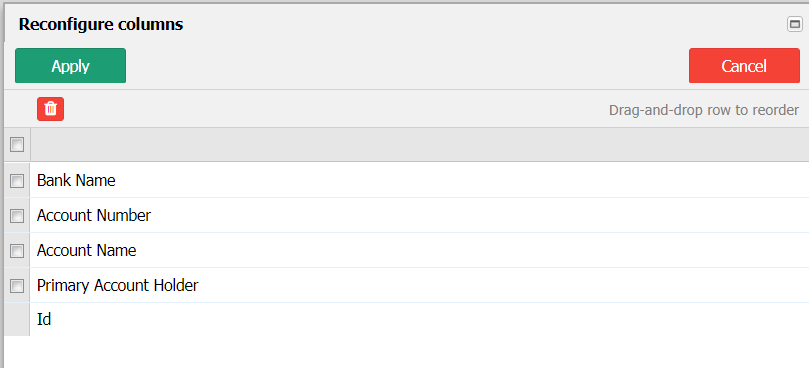Select the Account Number row label
Image resolution: width=809 pixels, height=368 pixels.
(94, 215)
